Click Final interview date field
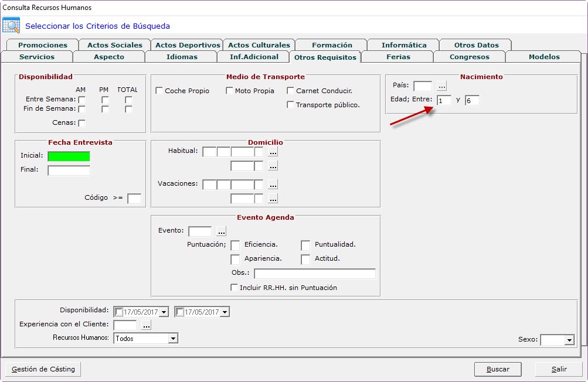 click(x=69, y=170)
